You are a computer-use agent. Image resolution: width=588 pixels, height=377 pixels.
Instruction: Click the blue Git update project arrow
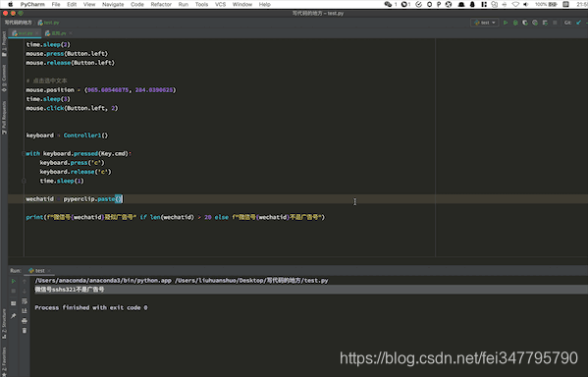point(578,23)
